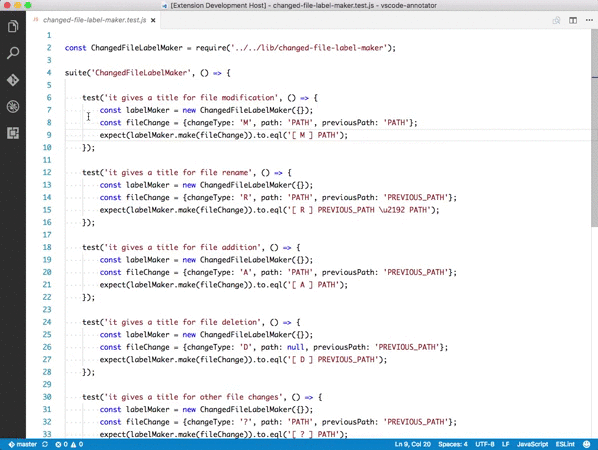The image size is (598, 450).
Task: Click the '[ A ] PATH' expected string
Action: pos(313,284)
